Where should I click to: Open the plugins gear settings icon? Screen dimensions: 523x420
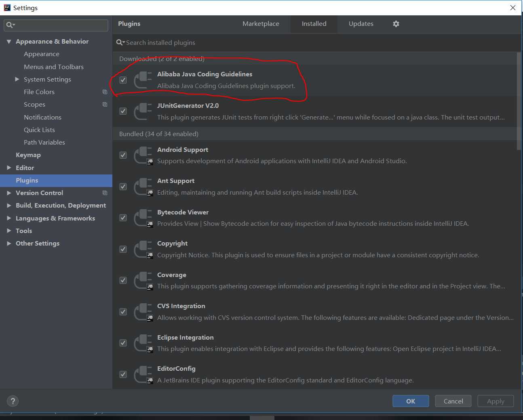tap(396, 24)
